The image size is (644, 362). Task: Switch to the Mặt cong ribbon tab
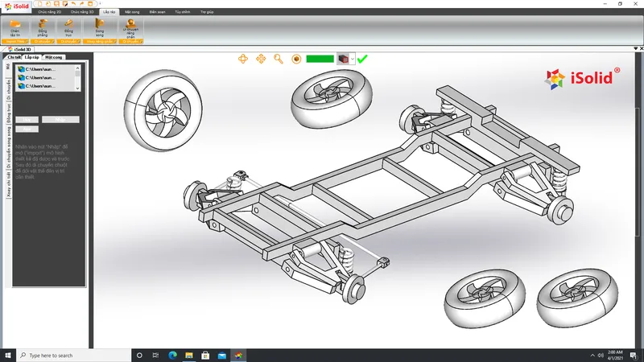pyautogui.click(x=132, y=12)
